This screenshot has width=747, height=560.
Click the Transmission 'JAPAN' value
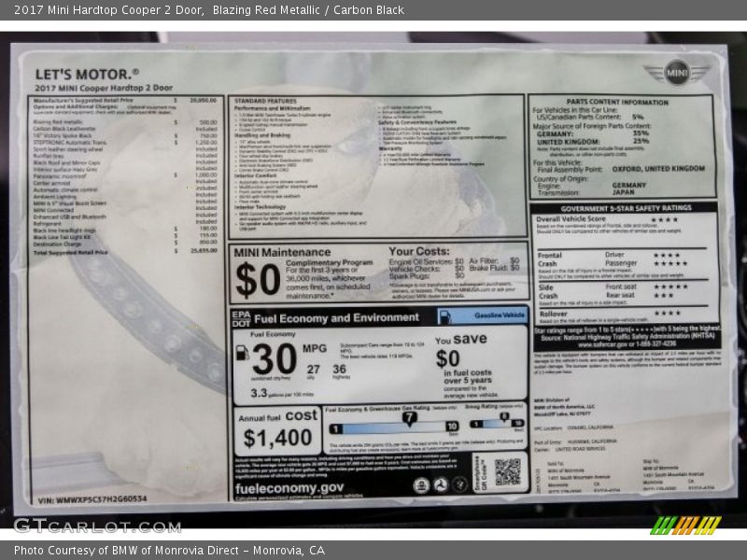click(x=623, y=192)
